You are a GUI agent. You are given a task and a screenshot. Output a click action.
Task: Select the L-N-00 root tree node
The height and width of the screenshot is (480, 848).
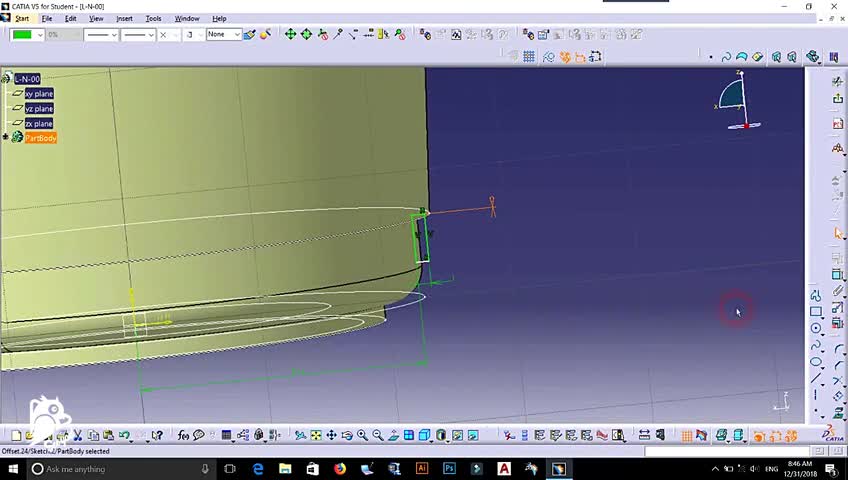[28, 79]
